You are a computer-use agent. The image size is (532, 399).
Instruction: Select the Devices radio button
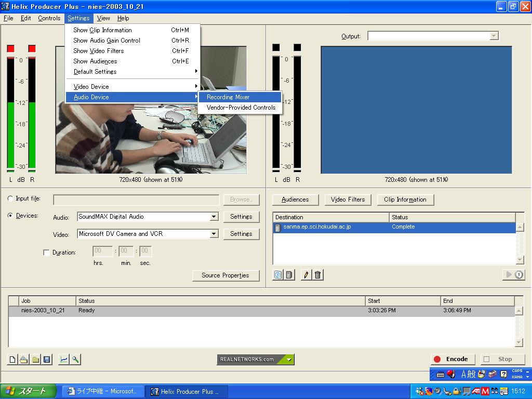11,216
